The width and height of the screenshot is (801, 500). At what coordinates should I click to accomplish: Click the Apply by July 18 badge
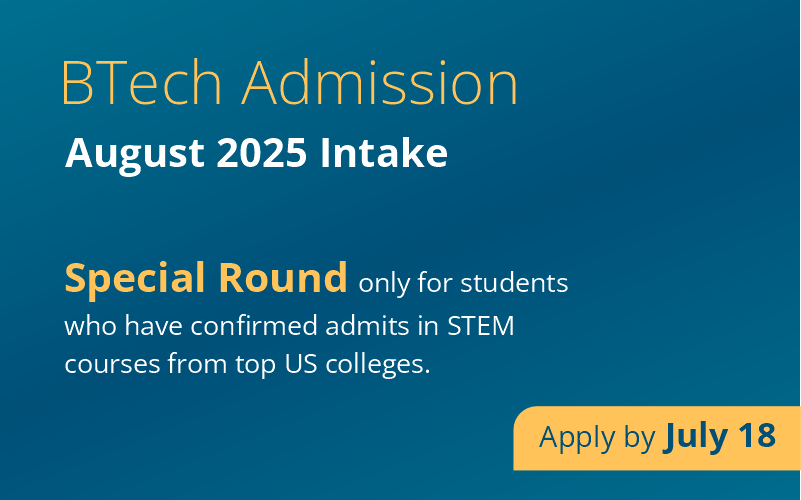657,438
